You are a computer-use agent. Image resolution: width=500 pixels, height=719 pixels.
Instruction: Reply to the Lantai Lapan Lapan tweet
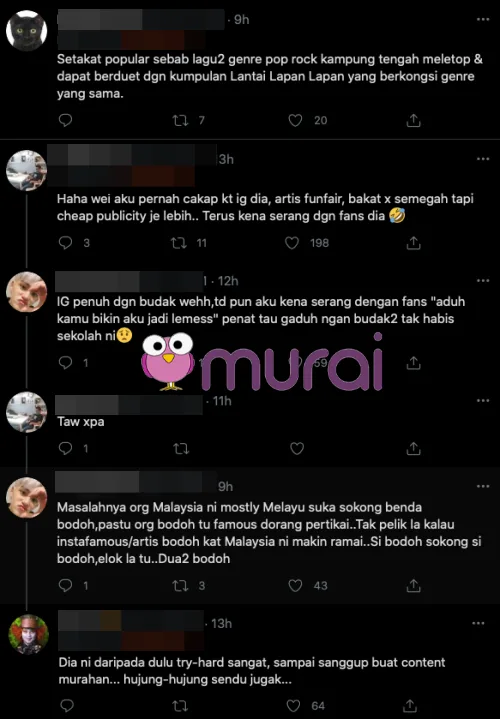point(66,120)
